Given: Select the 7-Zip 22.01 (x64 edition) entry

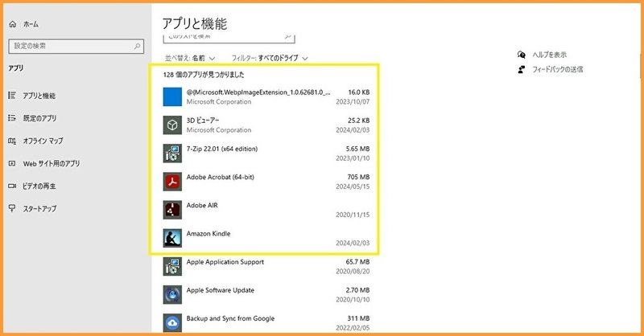Looking at the screenshot, I should pyautogui.click(x=222, y=149).
